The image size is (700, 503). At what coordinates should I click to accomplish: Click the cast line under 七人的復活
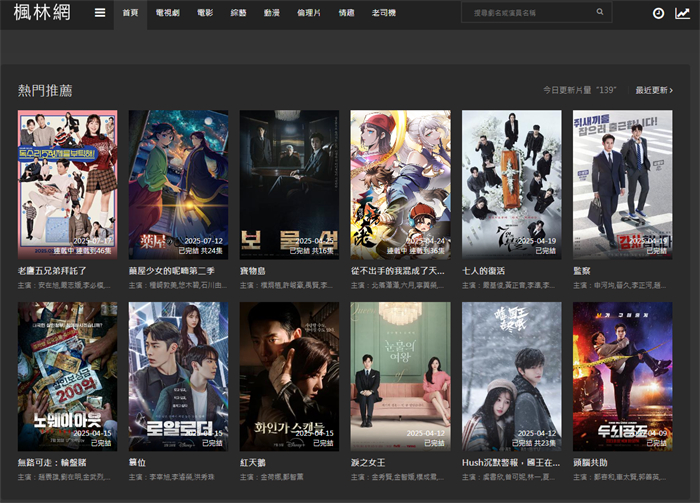[509, 285]
